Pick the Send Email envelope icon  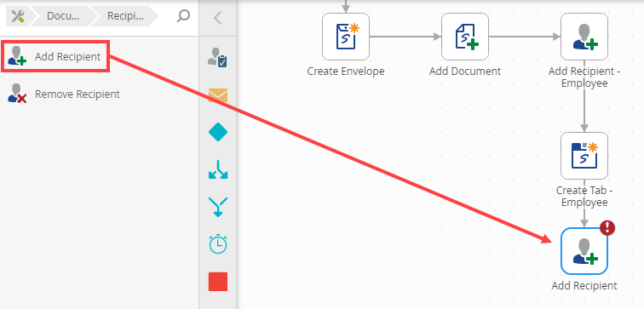pos(218,95)
